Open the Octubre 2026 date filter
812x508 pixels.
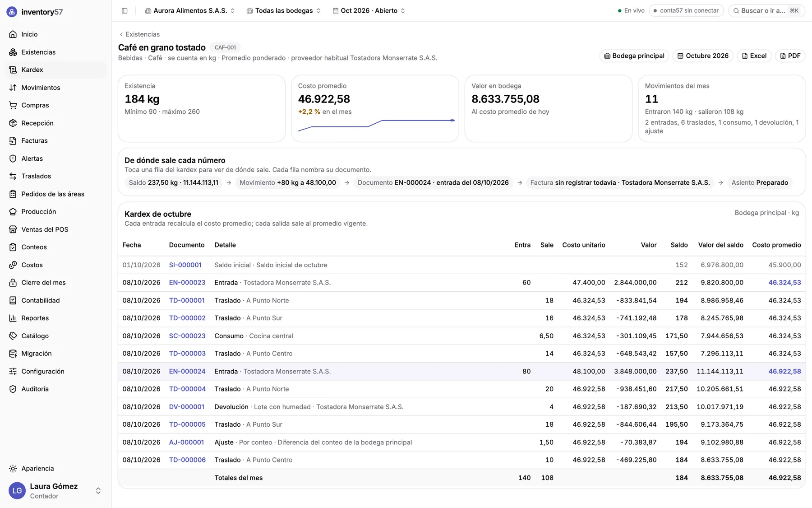[703, 56]
